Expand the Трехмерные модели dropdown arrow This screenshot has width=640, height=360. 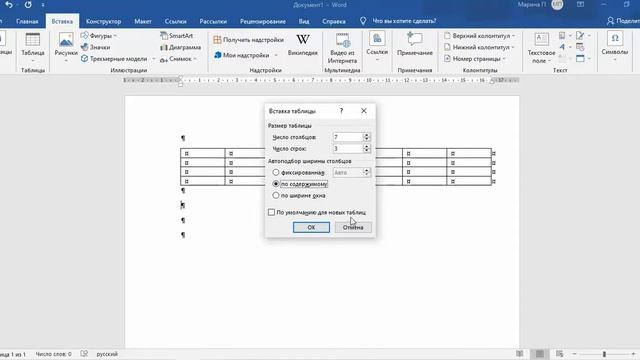pos(153,59)
